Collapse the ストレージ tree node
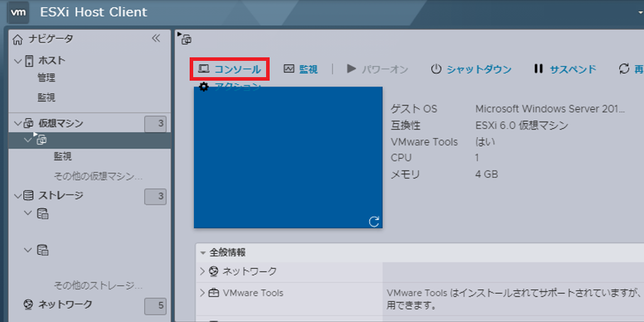644x322 pixels. tap(18, 196)
